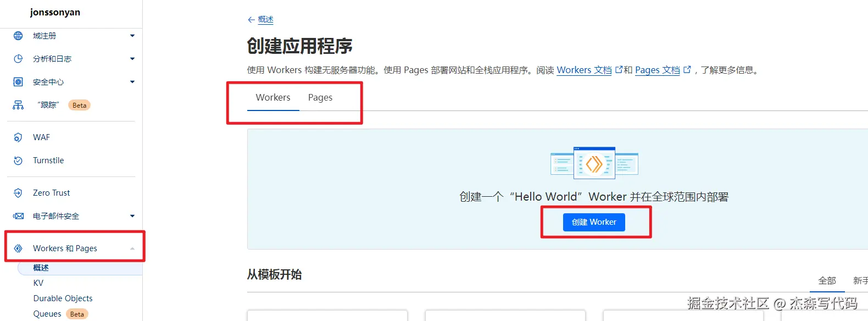Screen dimensions: 868x321
Task: Click external link icon after Workers 文档
Action: pyautogui.click(x=619, y=70)
